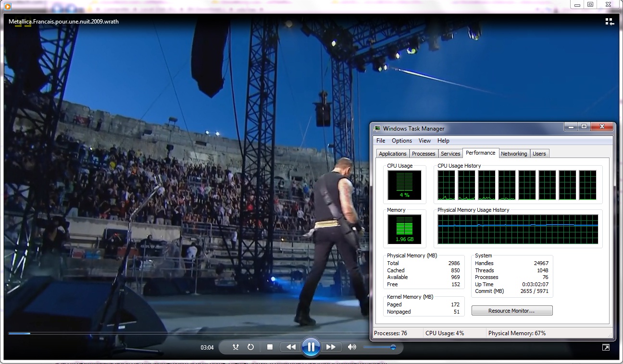This screenshot has width=623, height=364.
Task: Click the Threads value 1048
Action: [543, 270]
